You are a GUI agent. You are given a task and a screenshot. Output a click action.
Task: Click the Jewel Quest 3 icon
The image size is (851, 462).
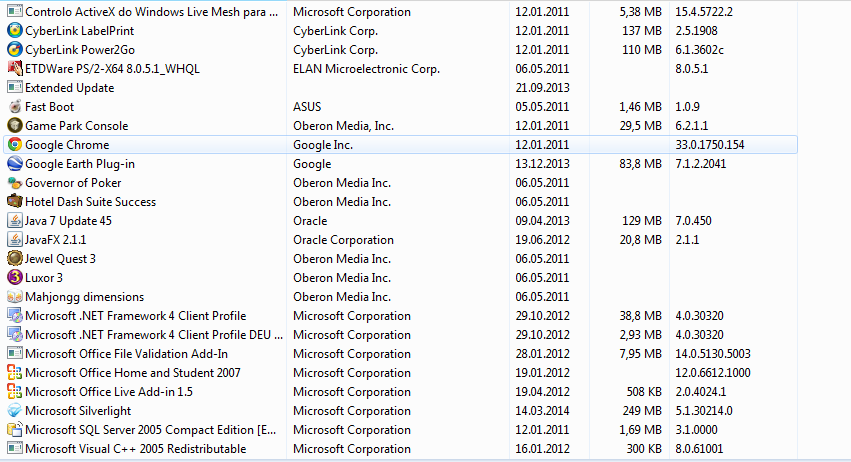(x=14, y=259)
